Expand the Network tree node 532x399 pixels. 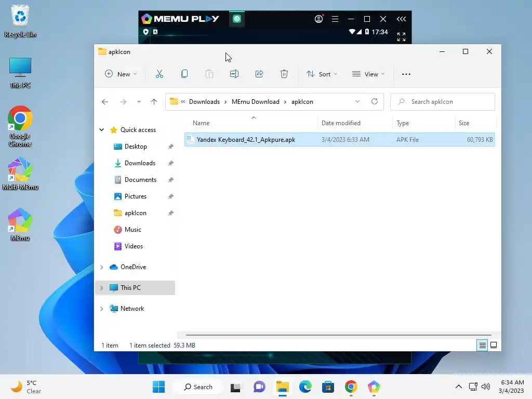pyautogui.click(x=101, y=309)
